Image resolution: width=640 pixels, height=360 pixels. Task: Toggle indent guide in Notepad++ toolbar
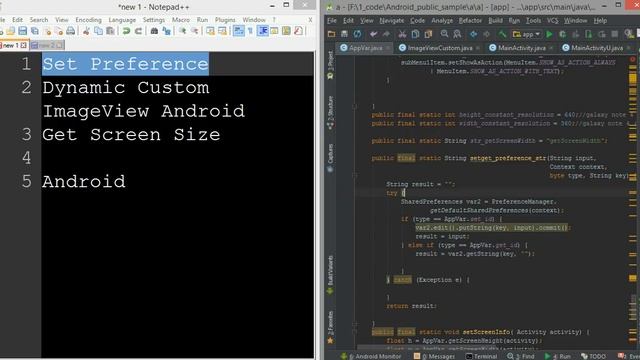[263, 31]
